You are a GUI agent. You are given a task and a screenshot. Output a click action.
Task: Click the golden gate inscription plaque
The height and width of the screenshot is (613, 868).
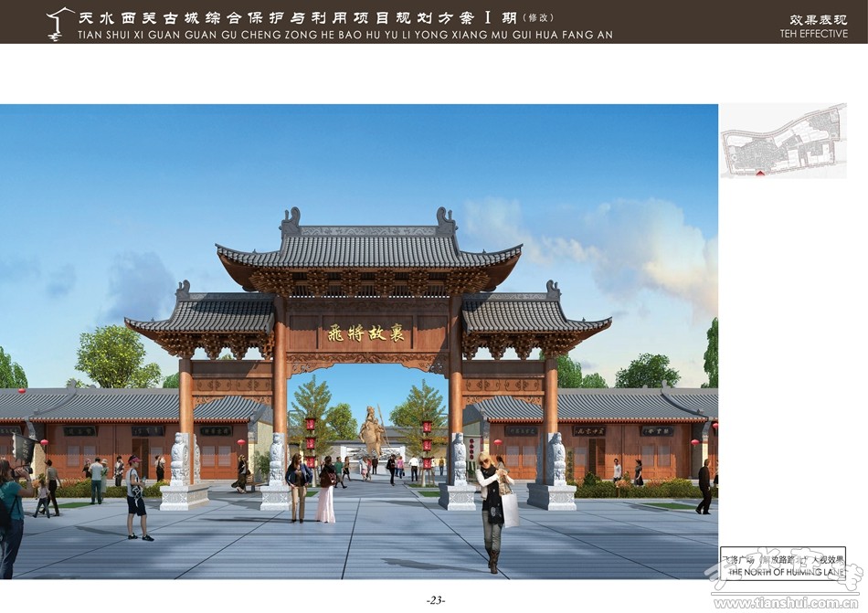coord(365,334)
